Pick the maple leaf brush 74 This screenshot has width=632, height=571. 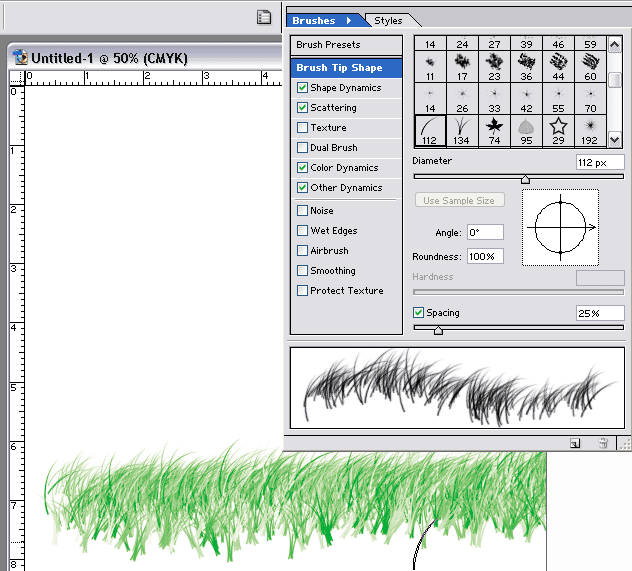click(494, 131)
